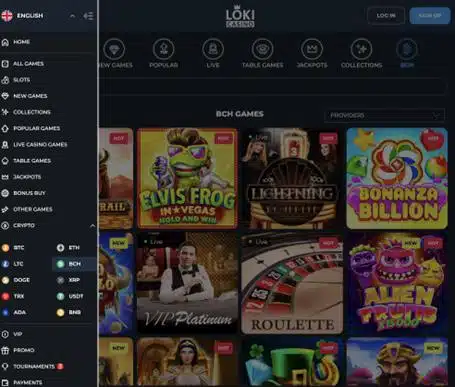Viewport: 455px width, 387px height.
Task: Select the USDT coin icon
Action: pyautogui.click(x=60, y=296)
